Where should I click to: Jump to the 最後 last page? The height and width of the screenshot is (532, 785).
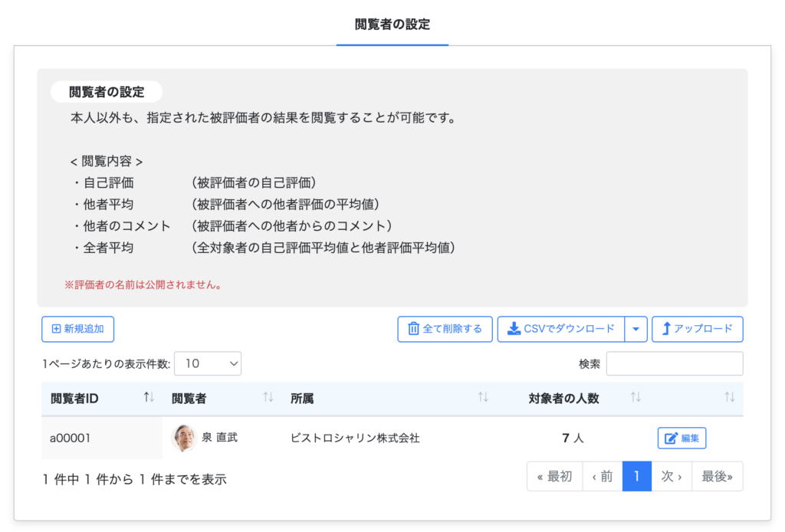(x=717, y=476)
